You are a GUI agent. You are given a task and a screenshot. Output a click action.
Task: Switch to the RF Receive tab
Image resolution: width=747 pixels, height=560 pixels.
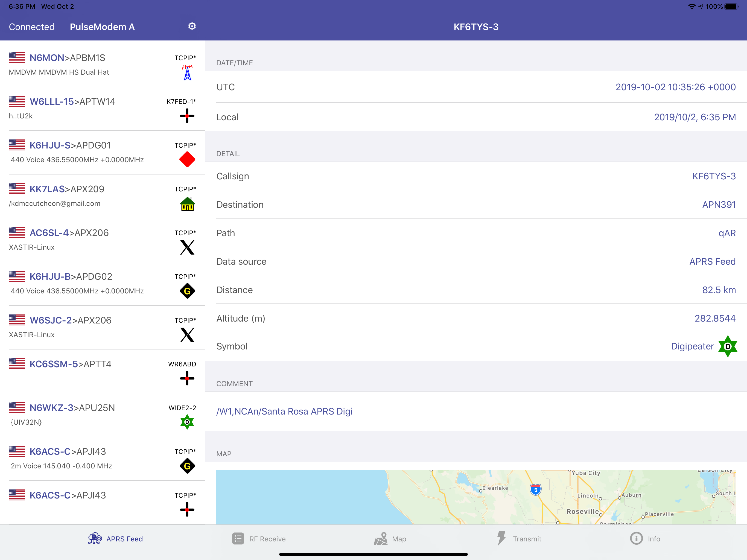pos(259,539)
